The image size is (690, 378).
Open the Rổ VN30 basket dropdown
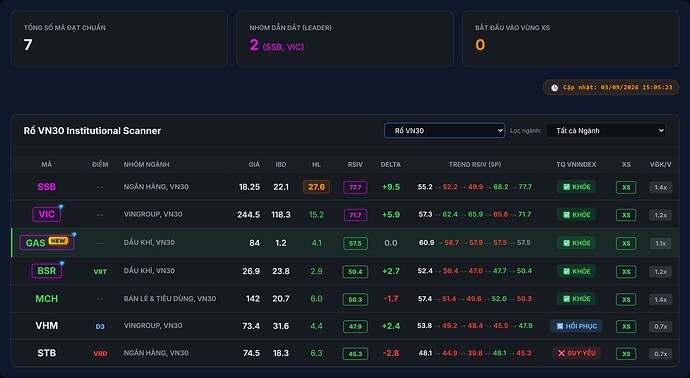pyautogui.click(x=444, y=130)
